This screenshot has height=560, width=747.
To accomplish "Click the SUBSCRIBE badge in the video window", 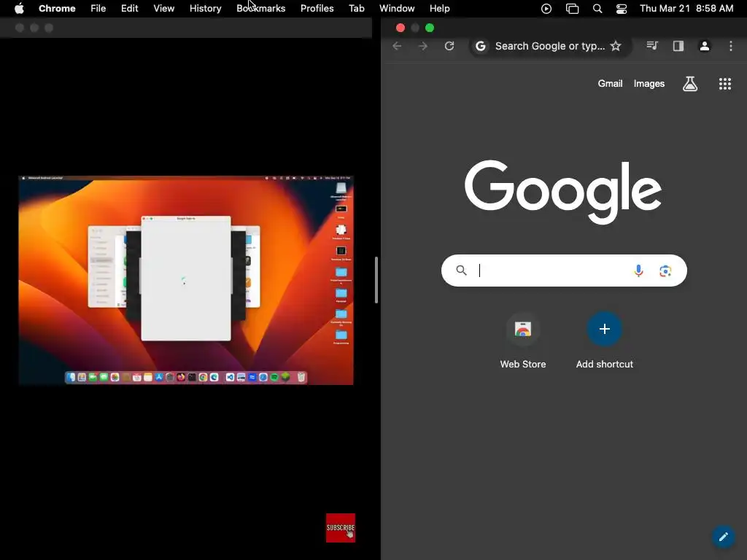I will (341, 528).
